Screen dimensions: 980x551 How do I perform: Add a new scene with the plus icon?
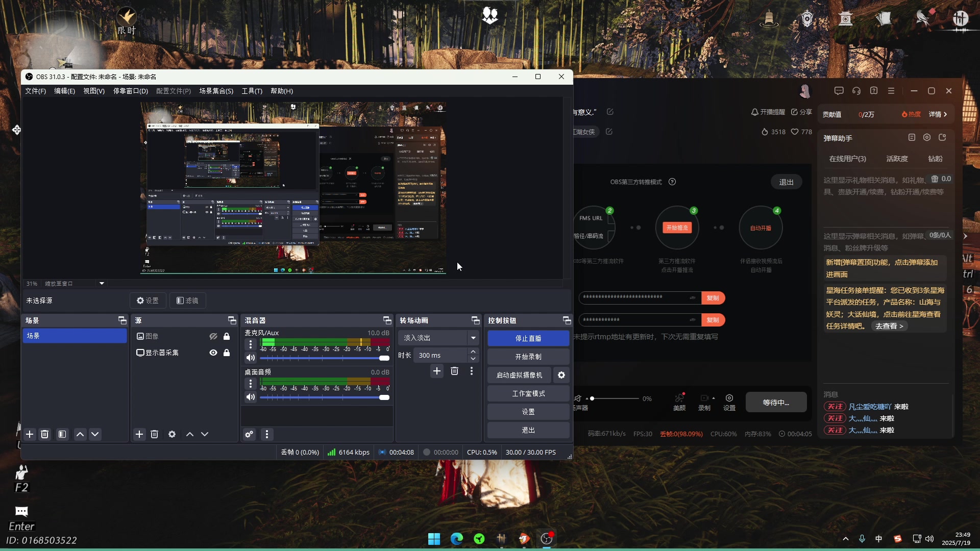(x=30, y=434)
